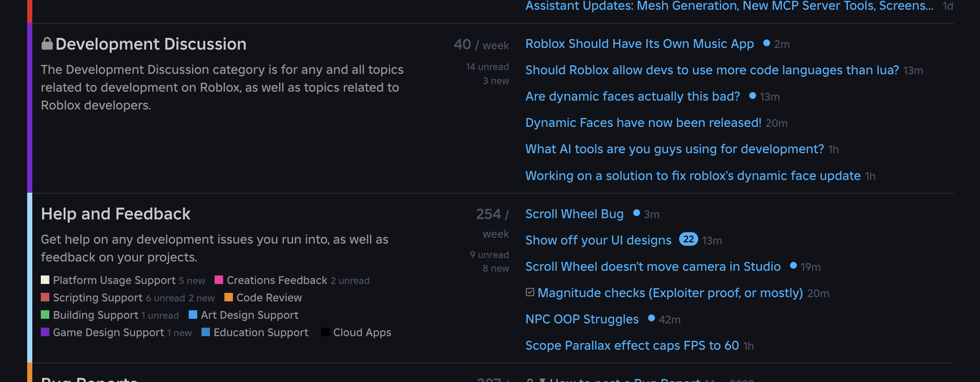Open Magnitude checks (Exploiter proof) topic

[670, 293]
